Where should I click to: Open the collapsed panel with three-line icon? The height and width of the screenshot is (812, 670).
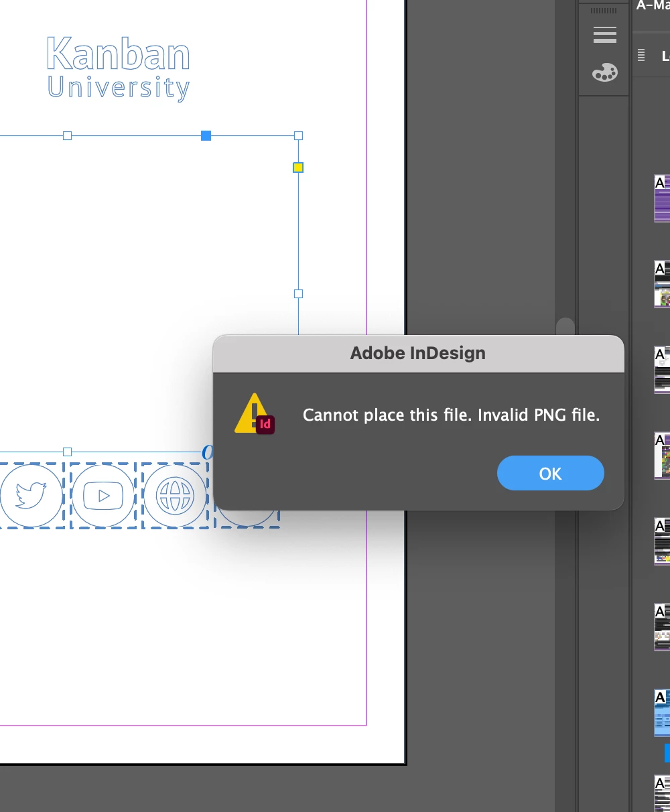(604, 35)
